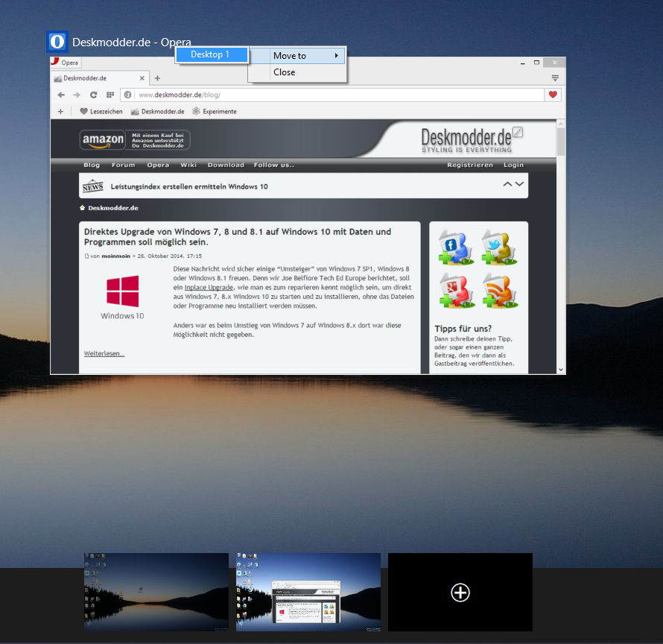This screenshot has height=644, width=663.
Task: Open news headline Leistungsindex erstellen ermitteln Windows 10
Action: pyautogui.click(x=189, y=186)
